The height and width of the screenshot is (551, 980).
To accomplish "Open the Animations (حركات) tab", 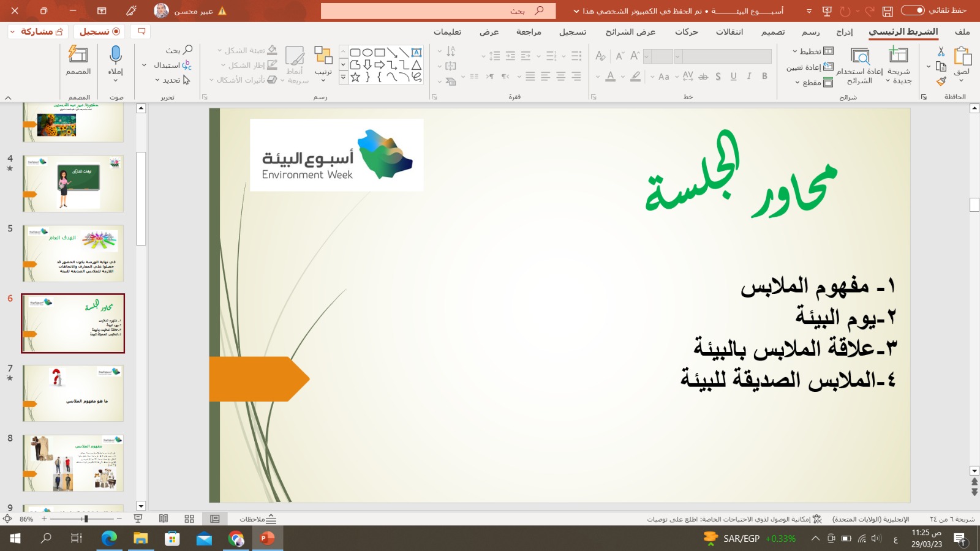I will click(x=687, y=32).
